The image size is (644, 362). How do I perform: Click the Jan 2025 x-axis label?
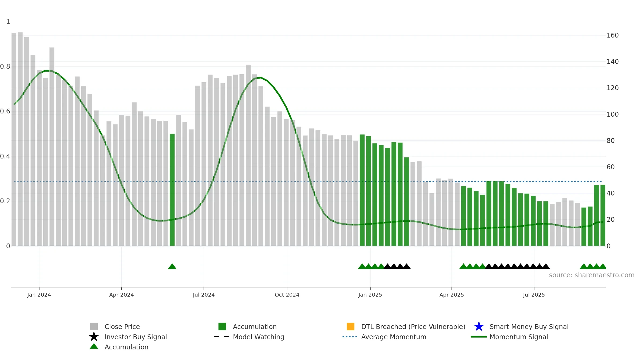tap(370, 295)
